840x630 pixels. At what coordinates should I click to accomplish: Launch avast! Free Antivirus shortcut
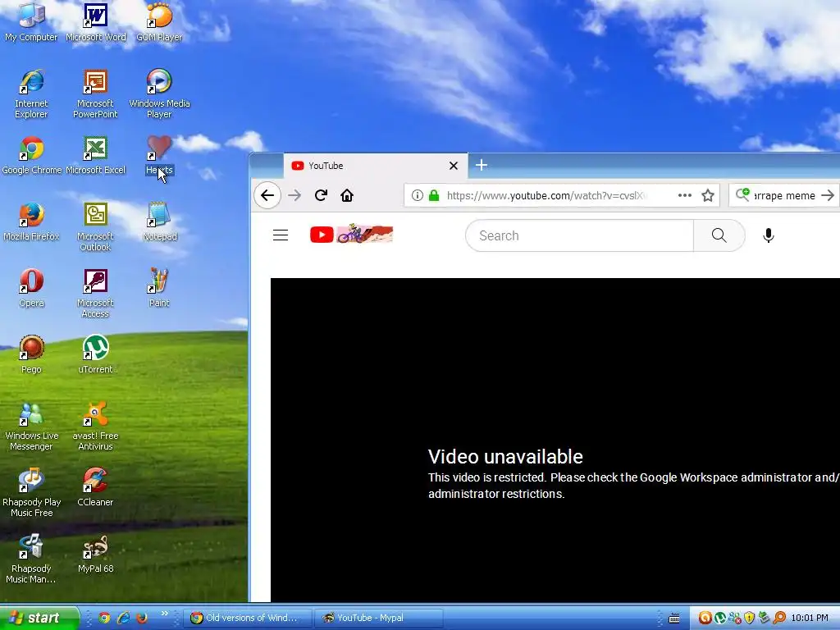[95, 426]
